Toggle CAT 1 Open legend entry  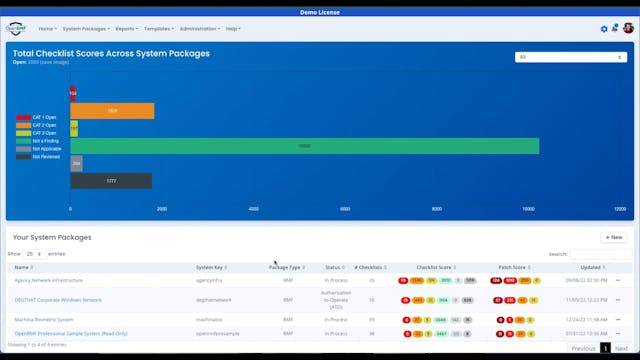(x=36, y=118)
